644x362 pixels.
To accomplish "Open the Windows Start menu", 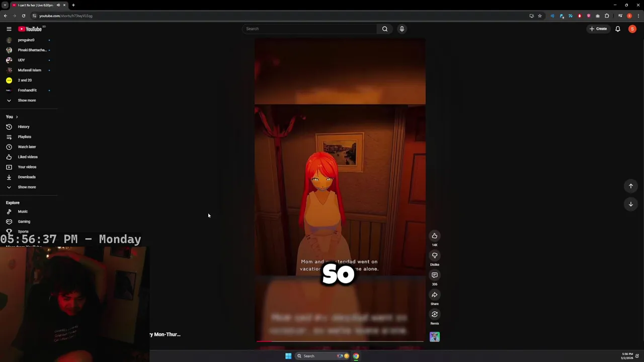I will (x=288, y=356).
